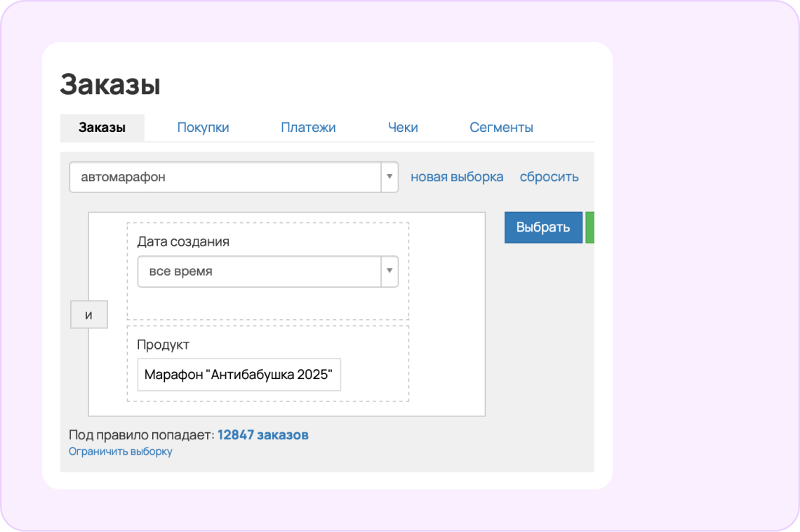
Task: Click the dropdown triangle in Дата создания
Action: (x=389, y=271)
